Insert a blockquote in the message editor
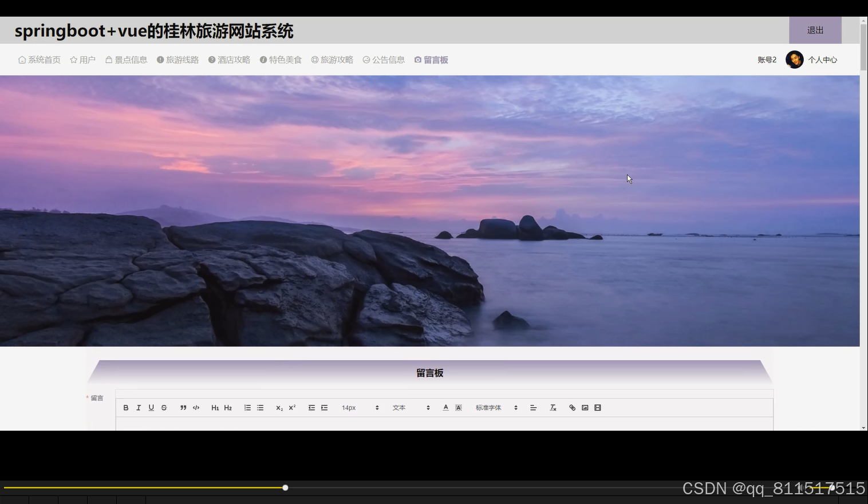Screen dimensions: 868x504 pos(183,407)
